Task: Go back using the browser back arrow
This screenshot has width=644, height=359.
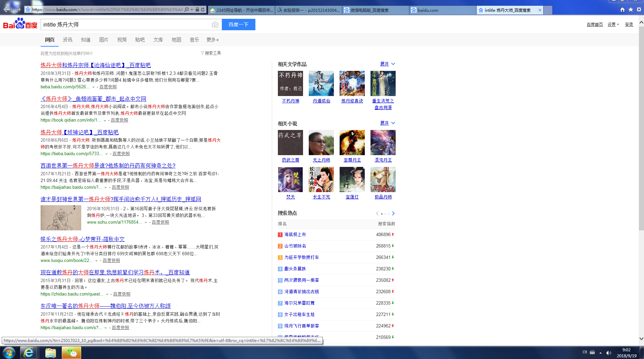Action: (x=7, y=9)
